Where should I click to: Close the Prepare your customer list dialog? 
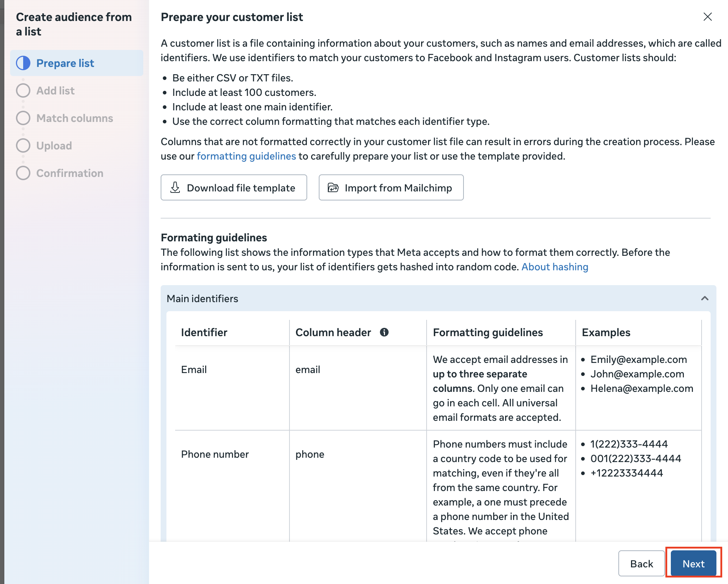click(707, 17)
